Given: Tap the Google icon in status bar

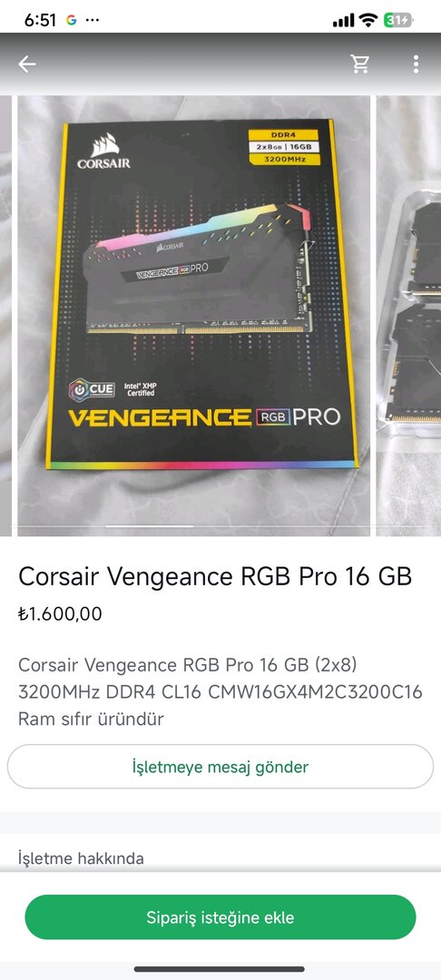Looking at the screenshot, I should coord(71,20).
